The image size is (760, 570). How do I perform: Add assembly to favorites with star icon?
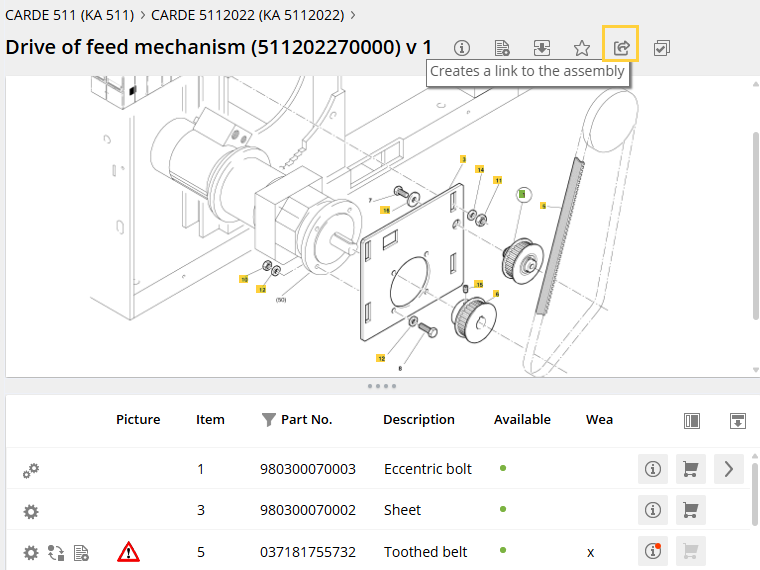581,48
